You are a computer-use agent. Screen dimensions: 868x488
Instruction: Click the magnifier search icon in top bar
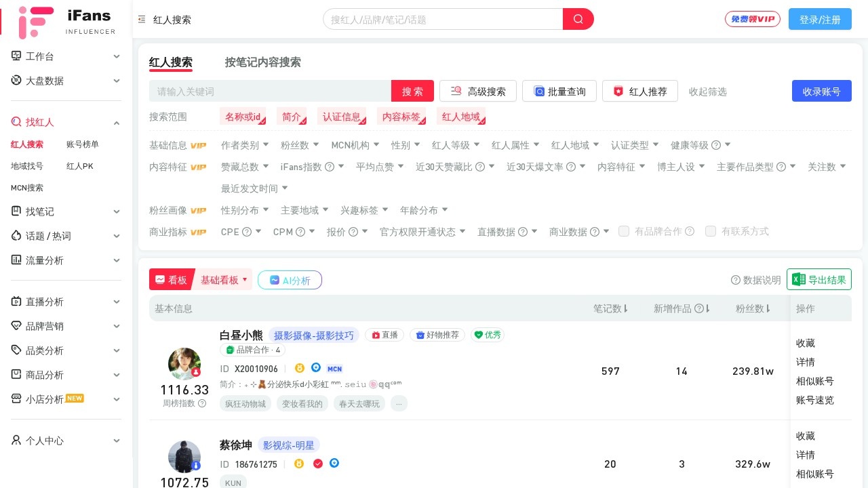[x=578, y=19]
